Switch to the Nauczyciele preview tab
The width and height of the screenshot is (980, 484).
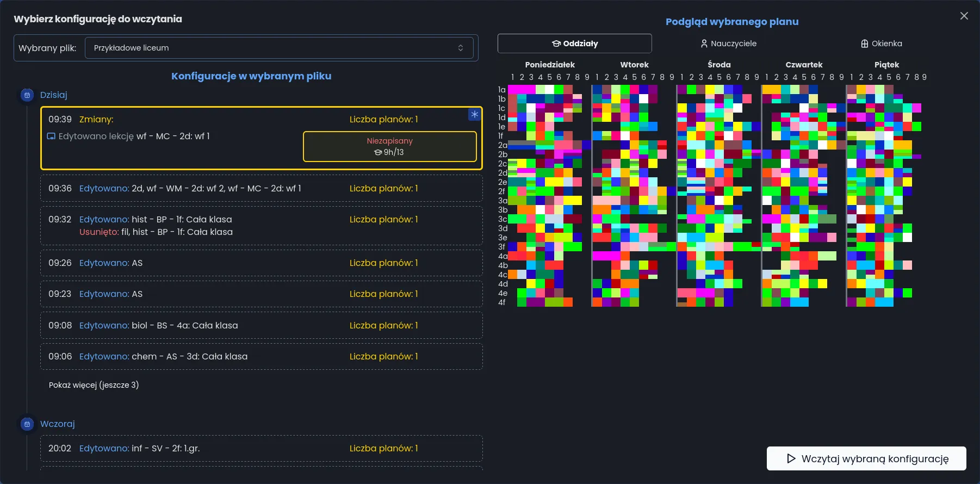coord(728,44)
